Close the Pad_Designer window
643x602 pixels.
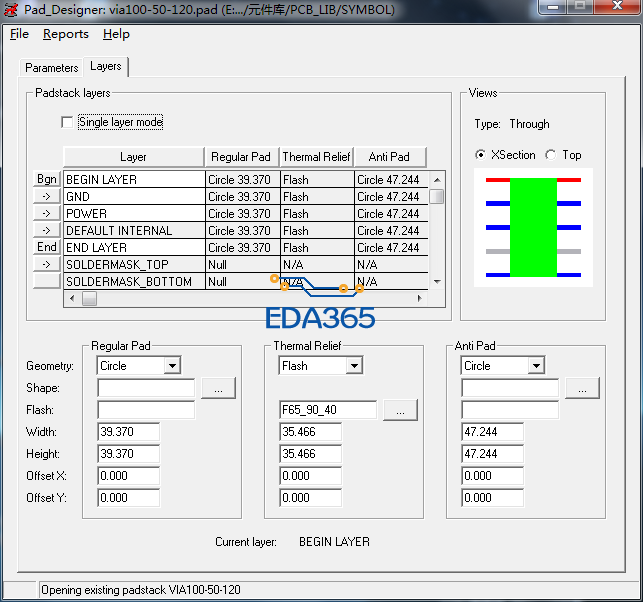618,6
